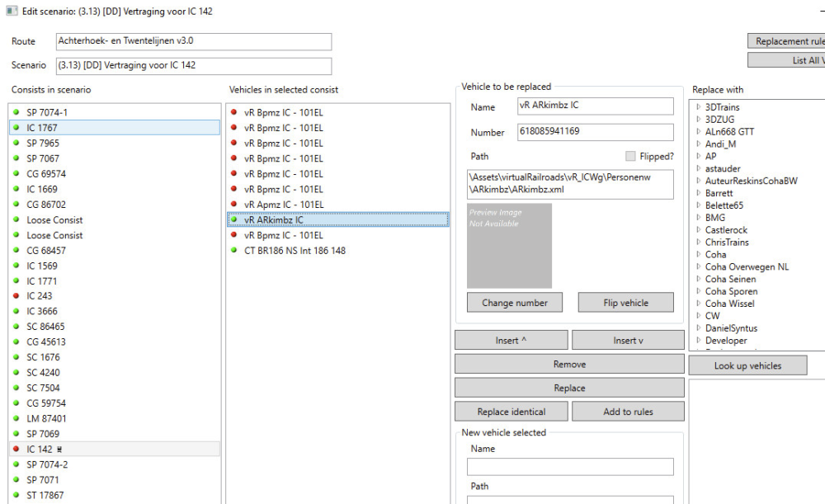Expand the ChrisTrains tree node
The height and width of the screenshot is (504, 825).
pyautogui.click(x=698, y=243)
